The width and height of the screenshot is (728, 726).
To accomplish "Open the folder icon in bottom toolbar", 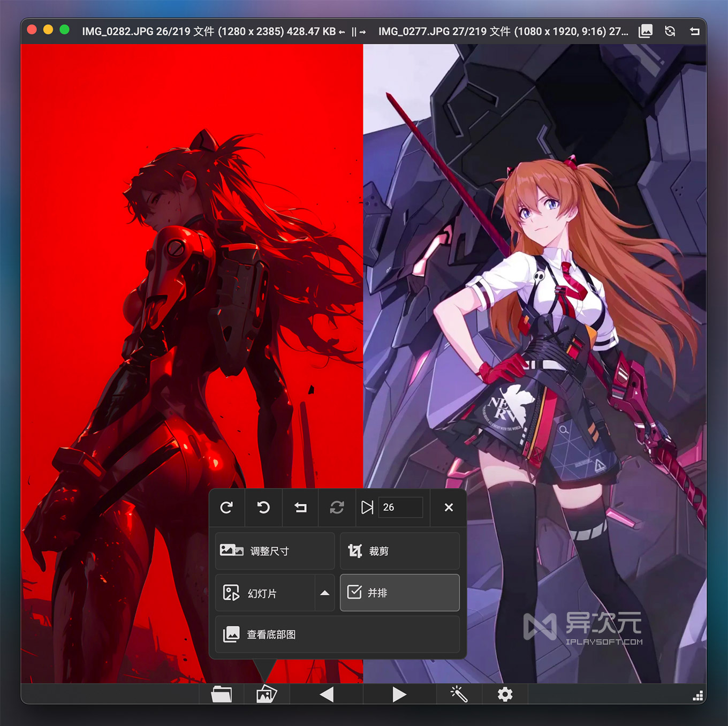I will click(221, 694).
